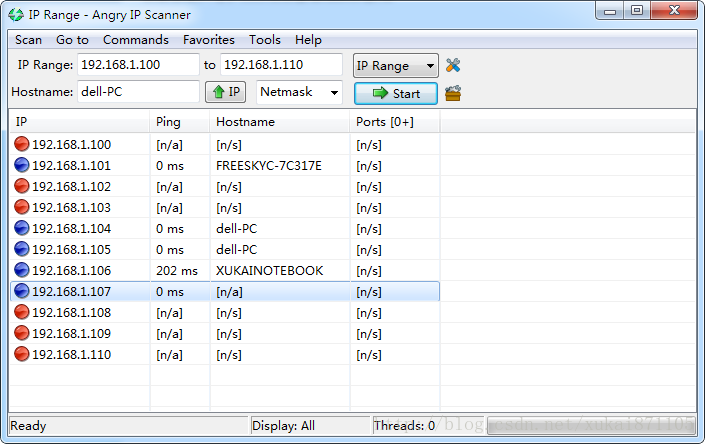
Task: Click the Ready status bar text
Action: pyautogui.click(x=28, y=426)
